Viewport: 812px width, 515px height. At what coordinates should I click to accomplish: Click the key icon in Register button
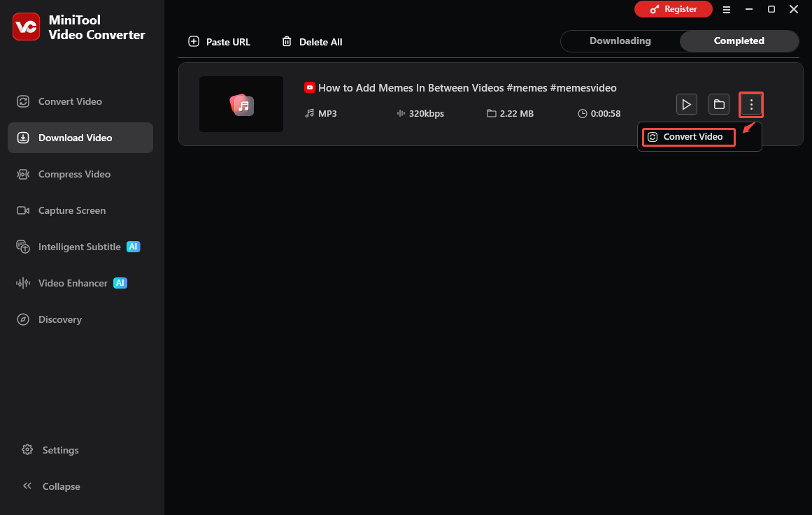(655, 9)
